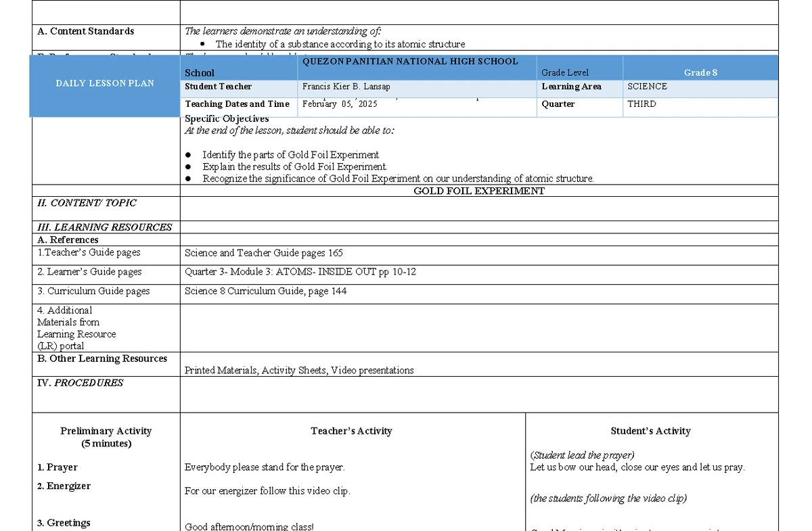Viewport: 812px width, 531px height.
Task: Click the 'Specific Objectives' heading
Action: click(x=227, y=119)
